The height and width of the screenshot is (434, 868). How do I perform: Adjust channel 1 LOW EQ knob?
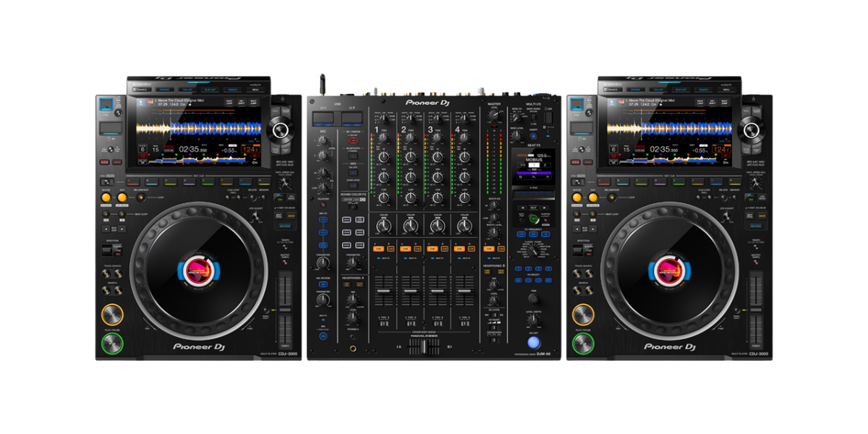tap(383, 197)
